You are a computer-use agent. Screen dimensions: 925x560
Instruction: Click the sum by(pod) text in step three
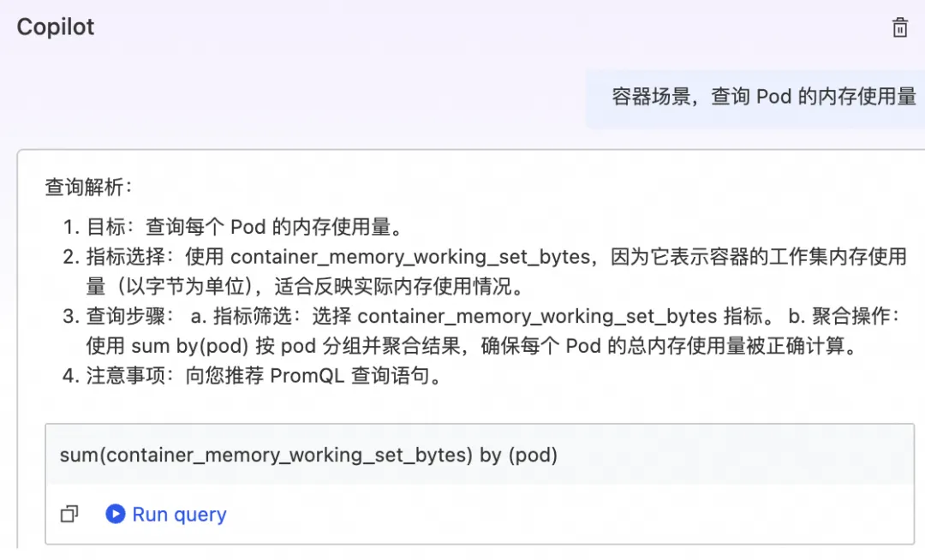pyautogui.click(x=190, y=346)
